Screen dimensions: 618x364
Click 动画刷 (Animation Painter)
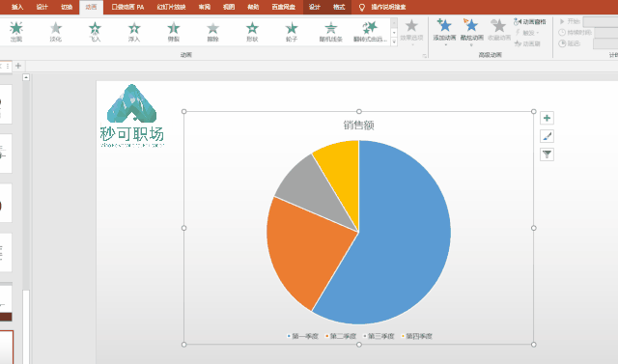[527, 43]
